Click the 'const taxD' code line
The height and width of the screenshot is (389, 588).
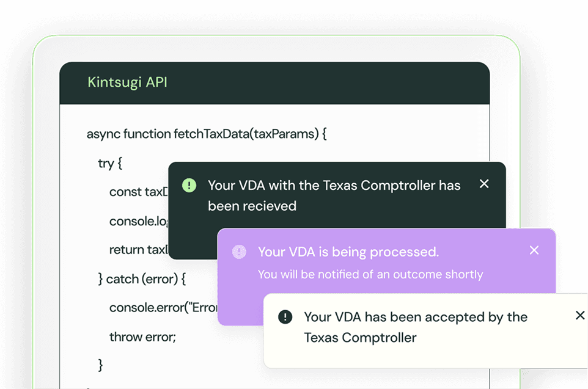coord(139,192)
